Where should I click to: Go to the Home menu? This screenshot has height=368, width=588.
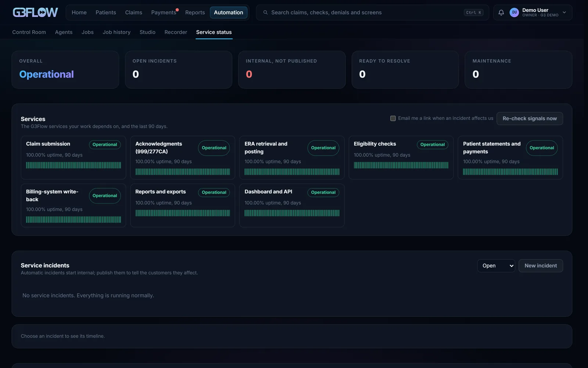pyautogui.click(x=79, y=13)
